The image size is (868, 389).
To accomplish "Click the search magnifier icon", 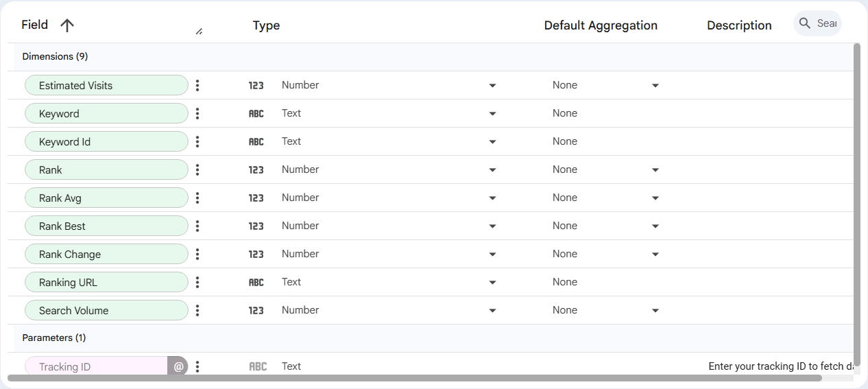I will click(x=805, y=23).
